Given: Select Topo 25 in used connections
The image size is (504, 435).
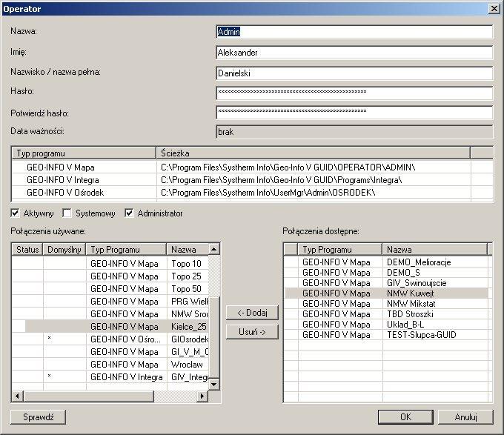Looking at the screenshot, I should [110, 276].
